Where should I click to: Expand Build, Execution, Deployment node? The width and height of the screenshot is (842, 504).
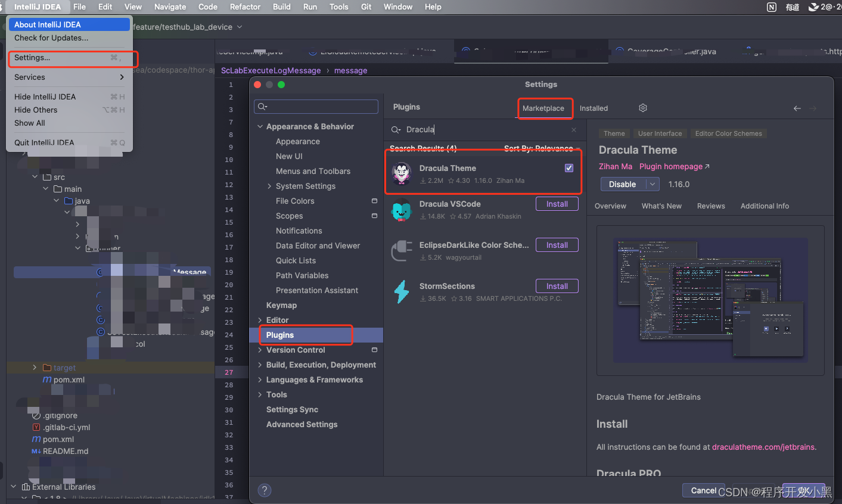point(260,365)
